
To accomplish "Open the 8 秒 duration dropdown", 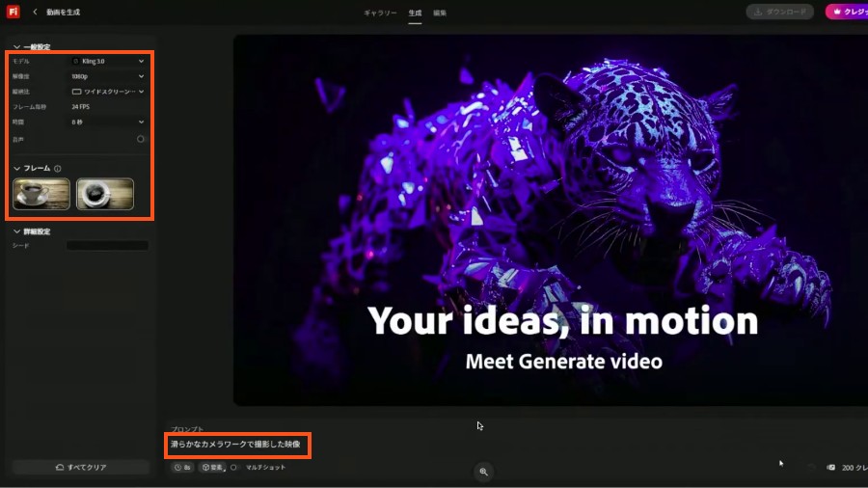I will [x=108, y=122].
